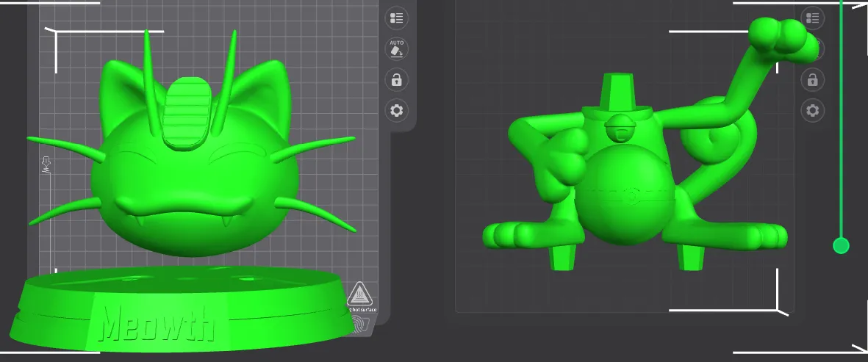Click the green layer slider handle
Viewport: 868px width, 362px height.
pyautogui.click(x=841, y=245)
